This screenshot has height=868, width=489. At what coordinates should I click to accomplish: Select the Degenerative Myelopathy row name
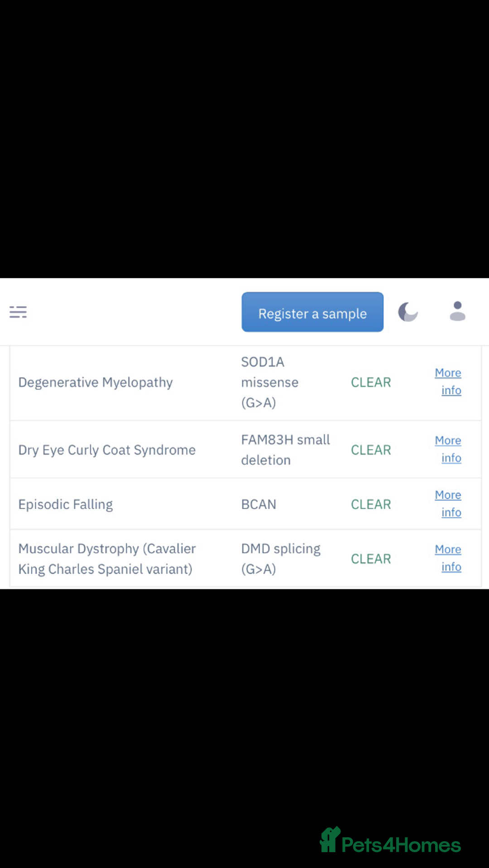pos(96,383)
